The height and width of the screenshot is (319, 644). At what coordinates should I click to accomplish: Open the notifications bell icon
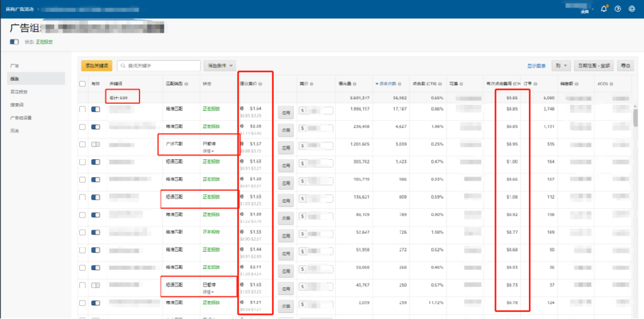pyautogui.click(x=604, y=9)
